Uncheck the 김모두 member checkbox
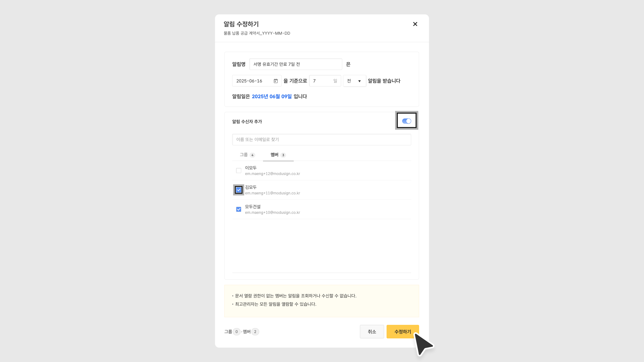The image size is (644, 362). click(238, 190)
